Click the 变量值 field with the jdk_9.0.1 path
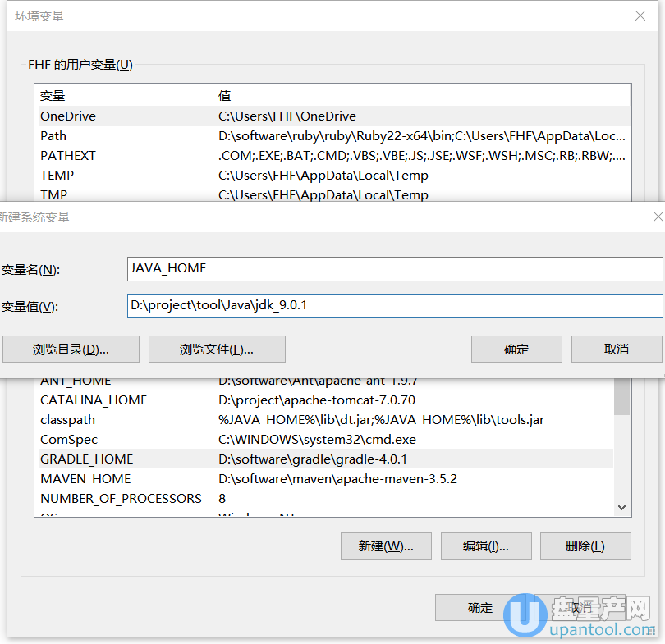 395,306
